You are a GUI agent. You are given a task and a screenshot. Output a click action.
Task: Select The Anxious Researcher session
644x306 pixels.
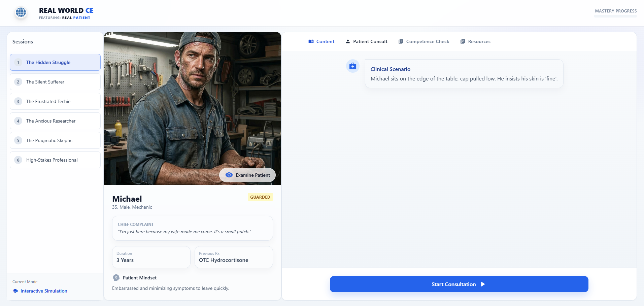(55, 121)
